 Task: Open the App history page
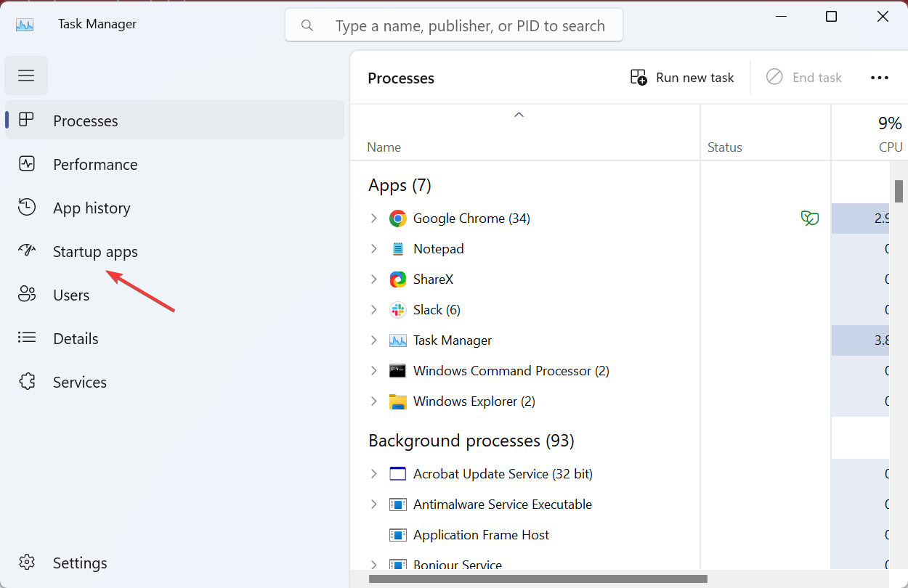tap(174, 208)
